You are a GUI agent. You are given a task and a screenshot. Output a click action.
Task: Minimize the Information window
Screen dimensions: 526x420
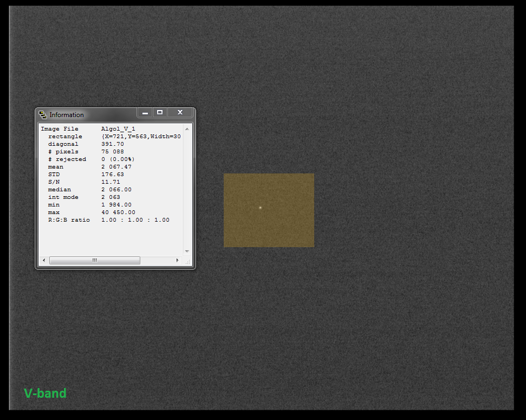click(x=144, y=112)
